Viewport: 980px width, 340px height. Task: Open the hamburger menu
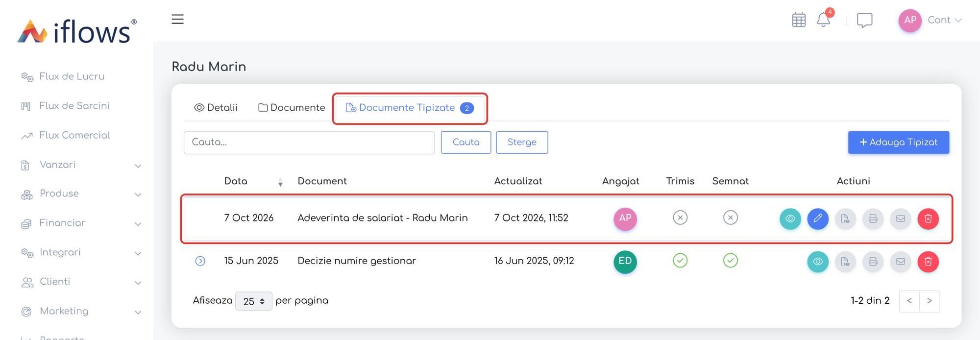tap(177, 19)
